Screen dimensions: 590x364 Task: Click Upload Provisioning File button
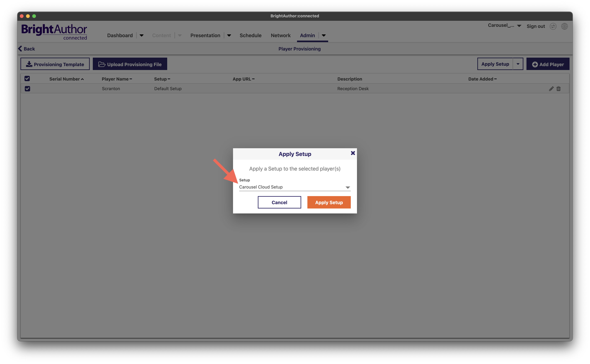pyautogui.click(x=130, y=64)
